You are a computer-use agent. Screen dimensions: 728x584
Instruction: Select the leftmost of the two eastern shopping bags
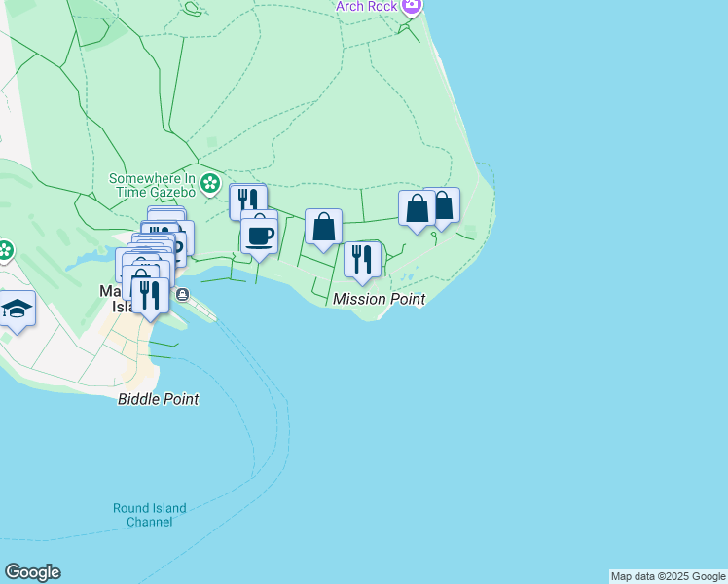[417, 208]
